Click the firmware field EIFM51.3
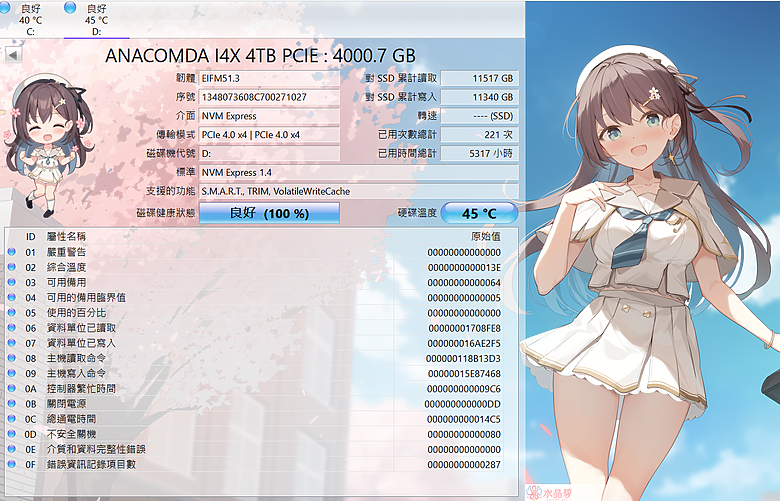 pos(269,78)
